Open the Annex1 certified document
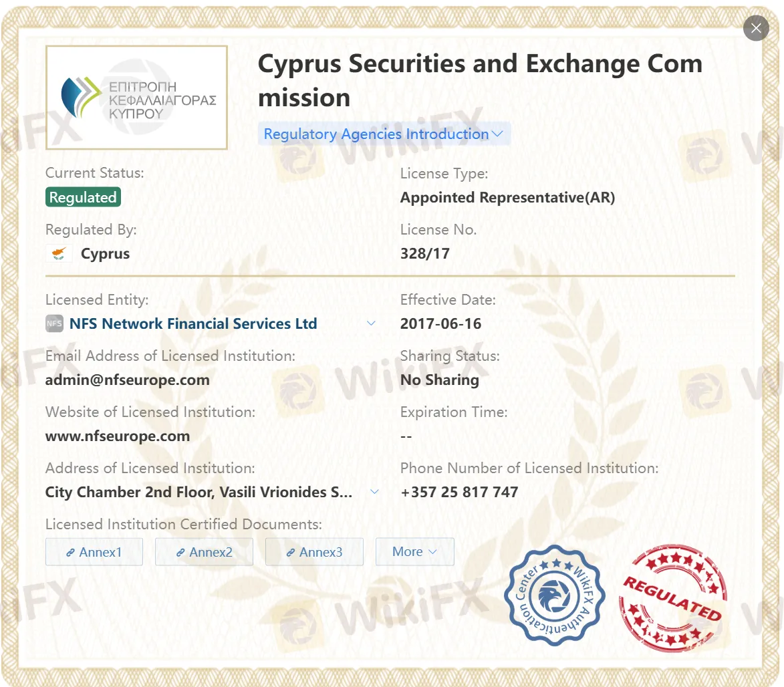The height and width of the screenshot is (687, 784). pyautogui.click(x=94, y=552)
